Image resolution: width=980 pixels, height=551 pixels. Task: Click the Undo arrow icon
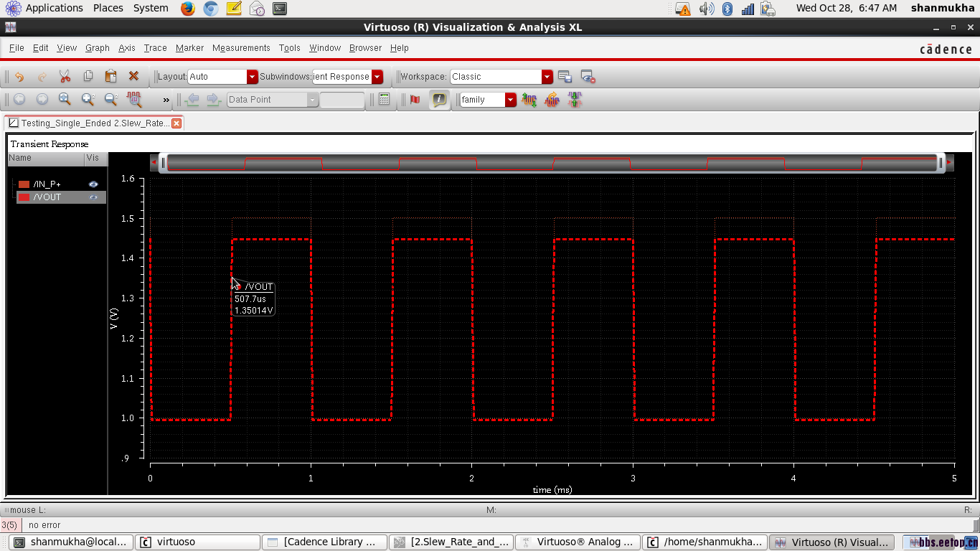[19, 77]
